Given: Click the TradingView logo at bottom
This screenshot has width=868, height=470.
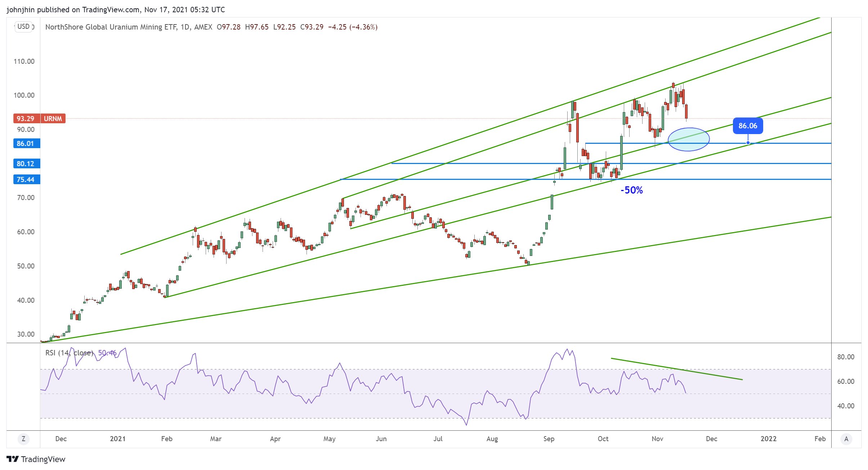Looking at the screenshot, I should click(x=36, y=459).
